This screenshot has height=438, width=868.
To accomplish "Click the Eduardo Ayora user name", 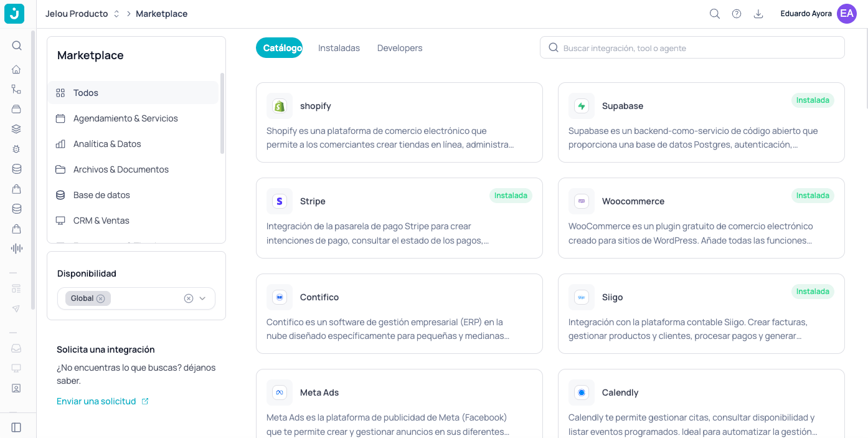I will coord(806,14).
